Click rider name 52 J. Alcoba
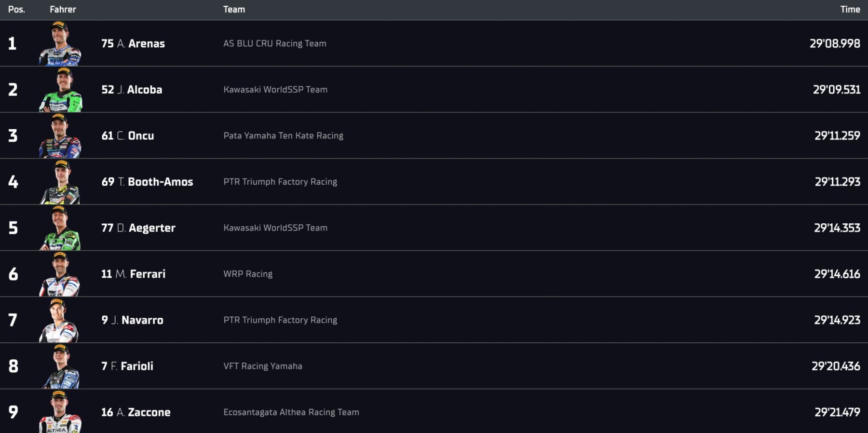Image resolution: width=868 pixels, height=433 pixels. pos(132,90)
